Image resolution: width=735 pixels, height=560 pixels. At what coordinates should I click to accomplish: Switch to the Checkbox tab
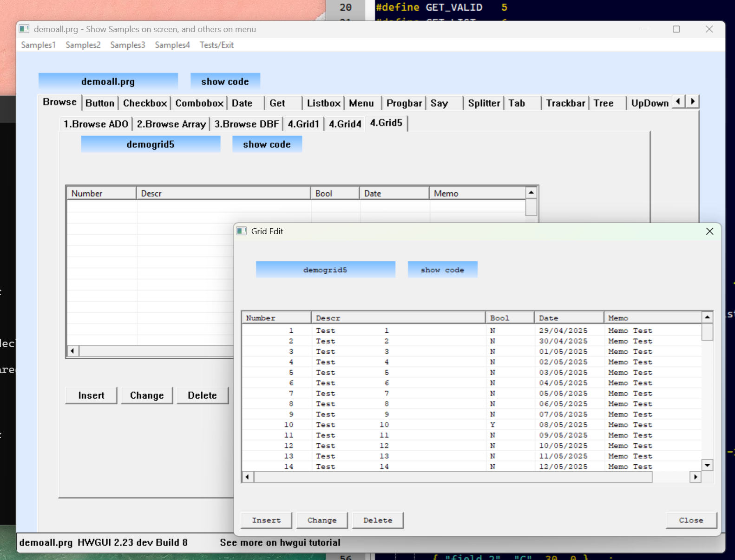144,103
